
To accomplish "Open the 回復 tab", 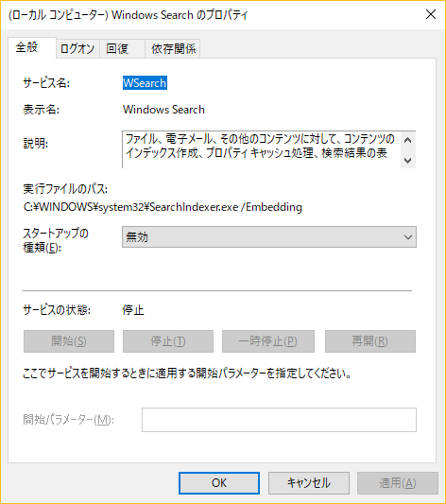I will pos(122,49).
